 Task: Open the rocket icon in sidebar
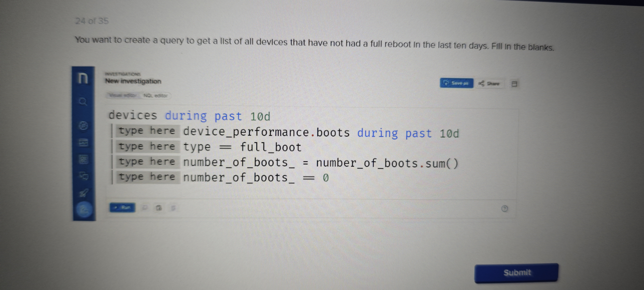[x=84, y=193]
